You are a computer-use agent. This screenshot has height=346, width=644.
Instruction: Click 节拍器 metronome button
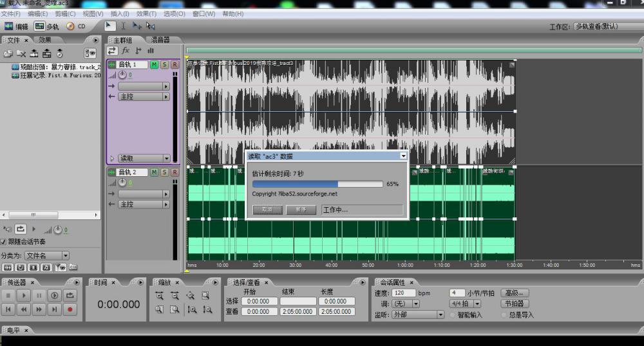click(514, 304)
